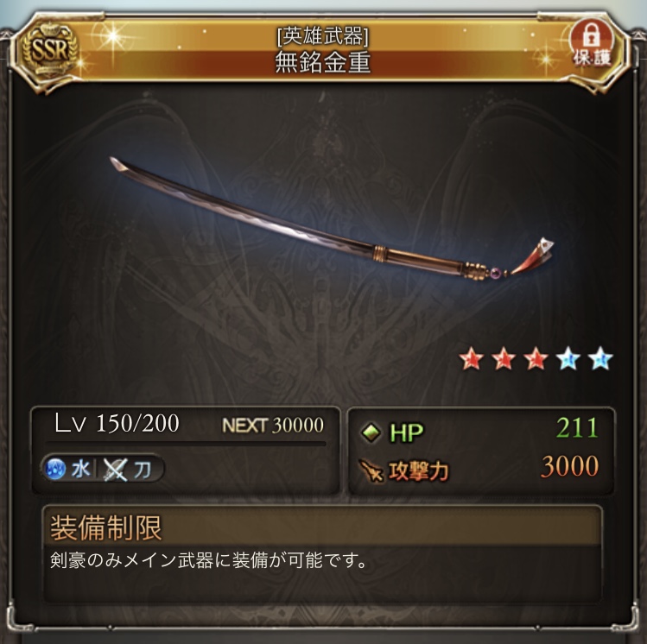Image resolution: width=647 pixels, height=644 pixels.
Task: Click the HP value 211
Action: point(577,428)
